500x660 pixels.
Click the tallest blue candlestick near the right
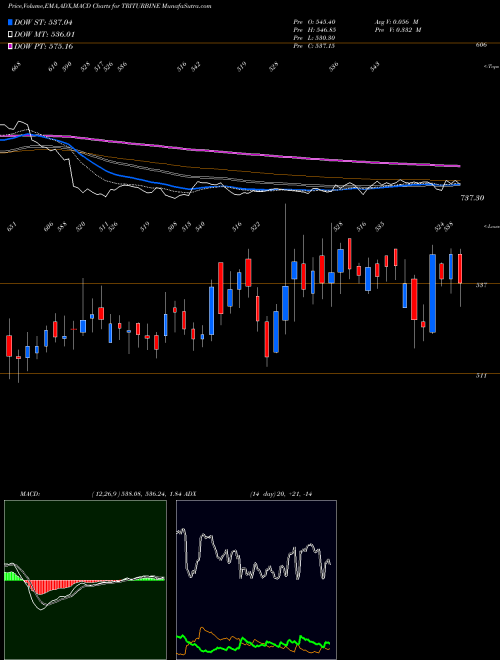click(432, 293)
